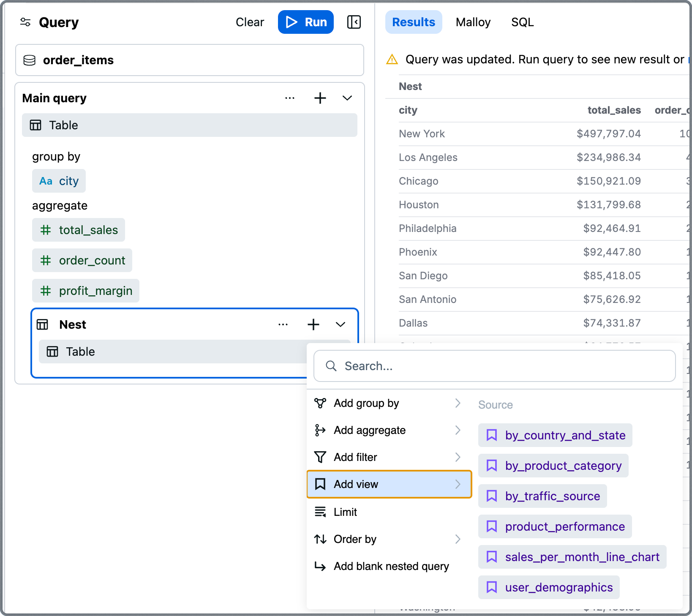
Task: Click the plus icon in the Nest header
Action: coord(313,324)
